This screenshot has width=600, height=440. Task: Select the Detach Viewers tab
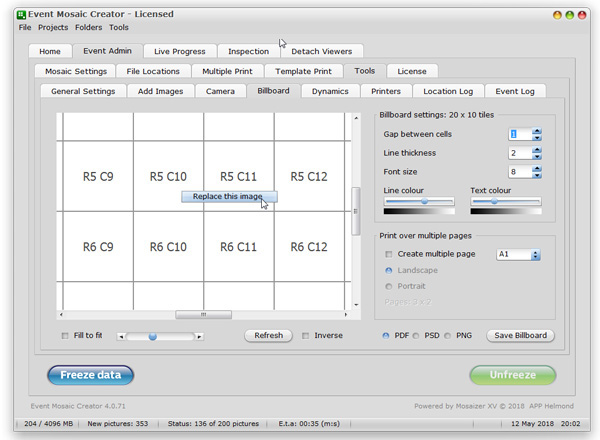(x=321, y=51)
